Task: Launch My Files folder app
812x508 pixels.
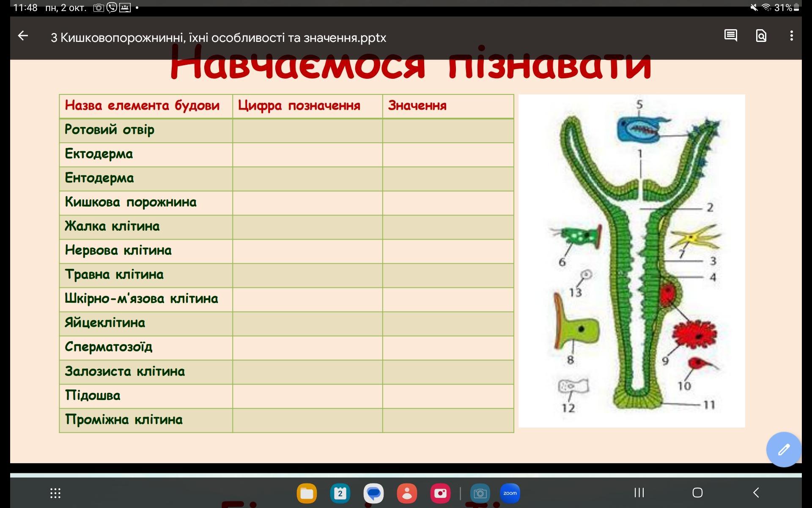Action: (x=307, y=493)
